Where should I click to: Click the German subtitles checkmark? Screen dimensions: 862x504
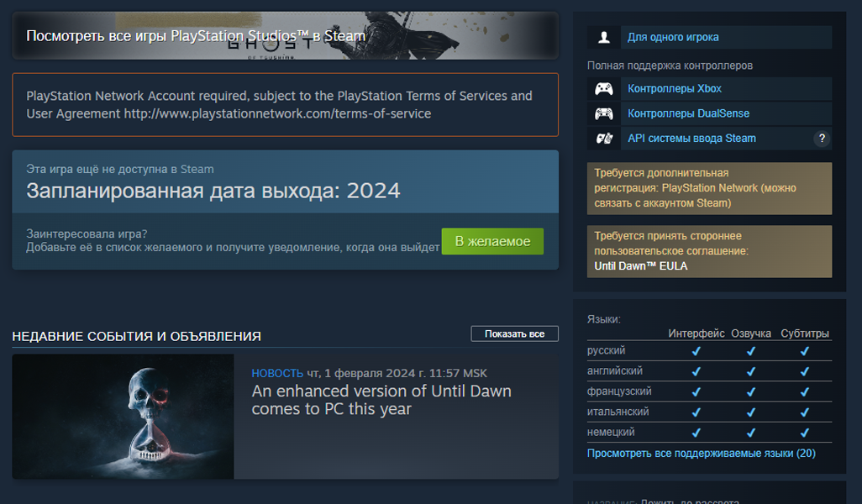[804, 433]
